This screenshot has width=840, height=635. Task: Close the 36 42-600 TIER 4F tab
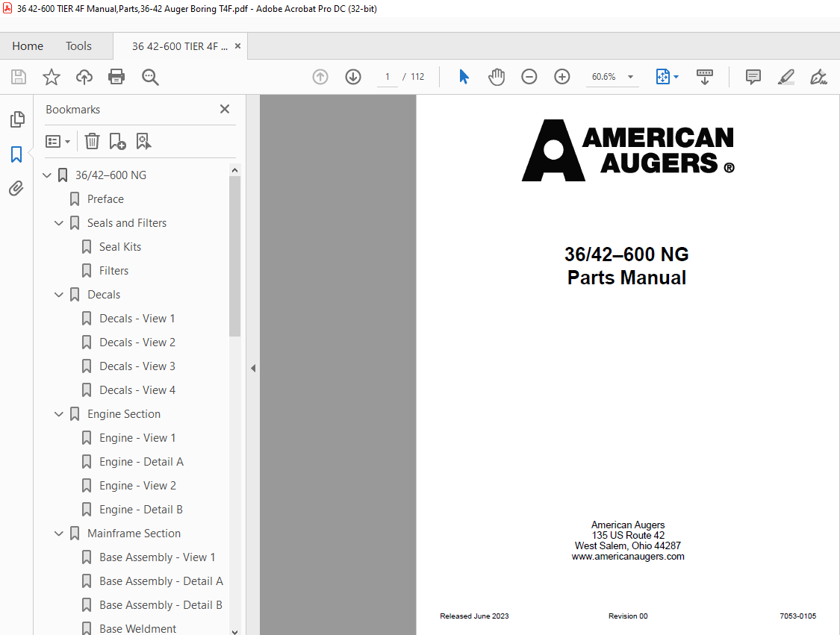(238, 46)
